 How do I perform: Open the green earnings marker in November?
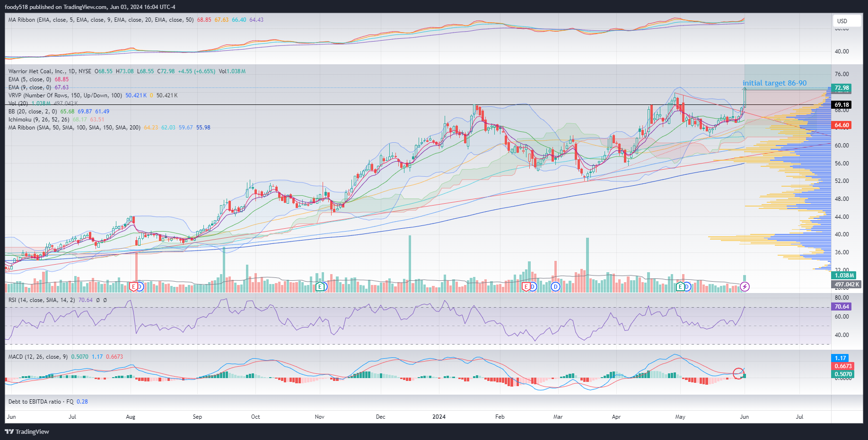pos(320,286)
